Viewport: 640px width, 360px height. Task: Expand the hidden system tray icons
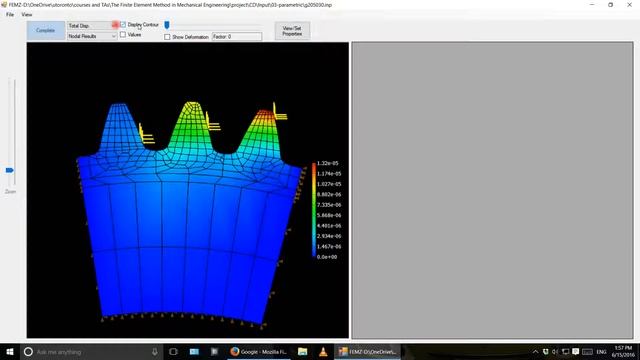pyautogui.click(x=535, y=352)
